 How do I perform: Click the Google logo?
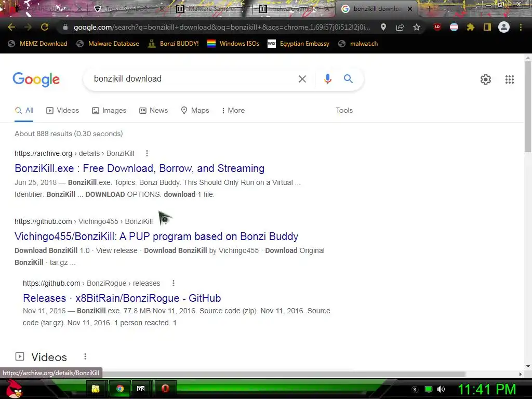click(x=36, y=79)
